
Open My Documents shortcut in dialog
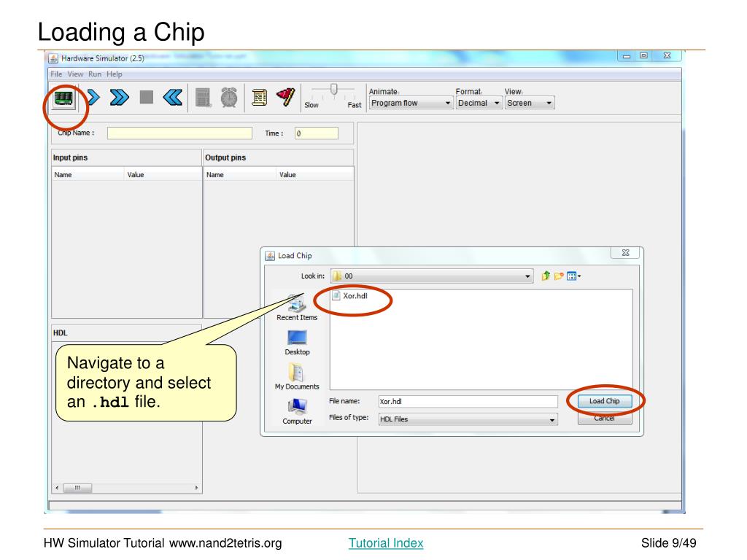point(297,377)
